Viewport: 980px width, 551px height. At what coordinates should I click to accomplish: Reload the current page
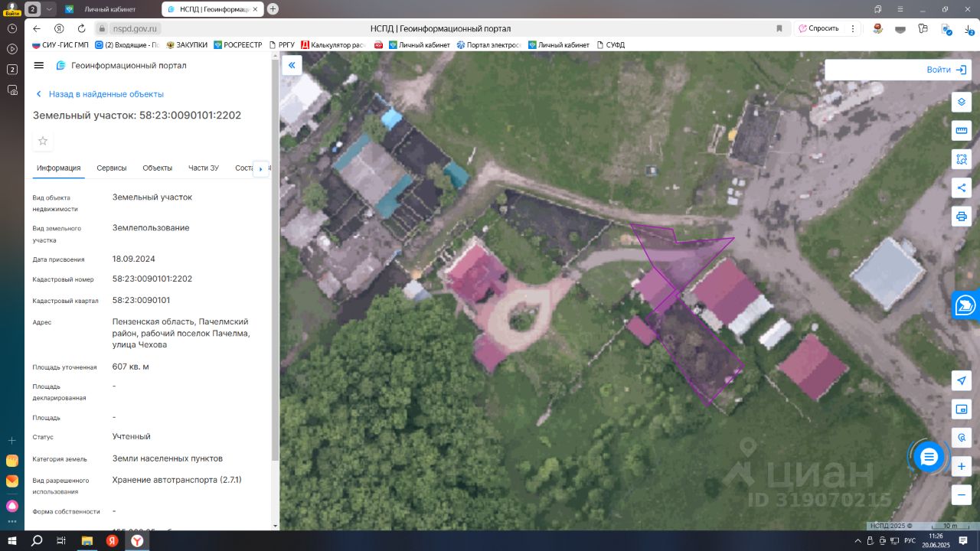point(82,28)
